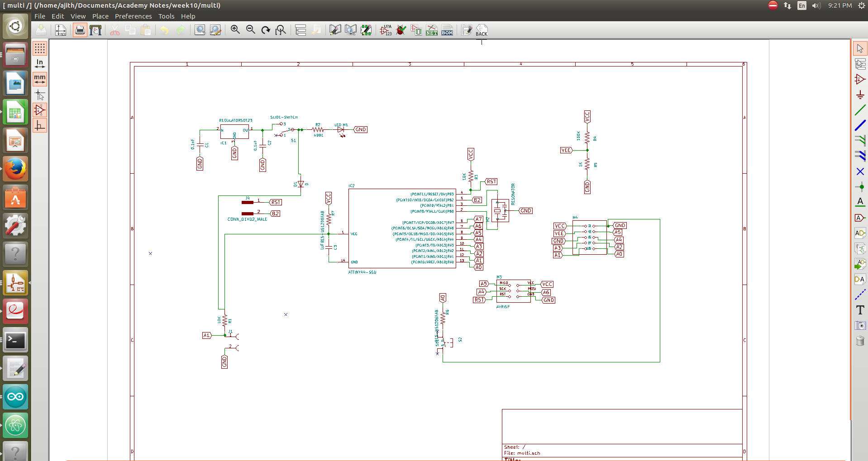
Task: Open the Edit menu
Action: coord(58,16)
